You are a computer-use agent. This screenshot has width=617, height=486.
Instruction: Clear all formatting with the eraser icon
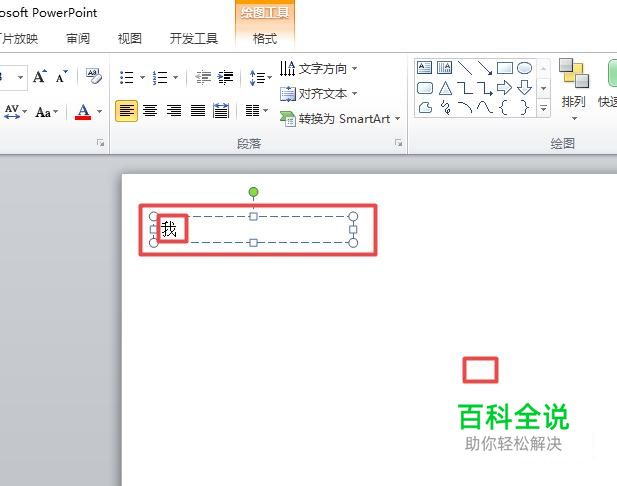coord(94,76)
